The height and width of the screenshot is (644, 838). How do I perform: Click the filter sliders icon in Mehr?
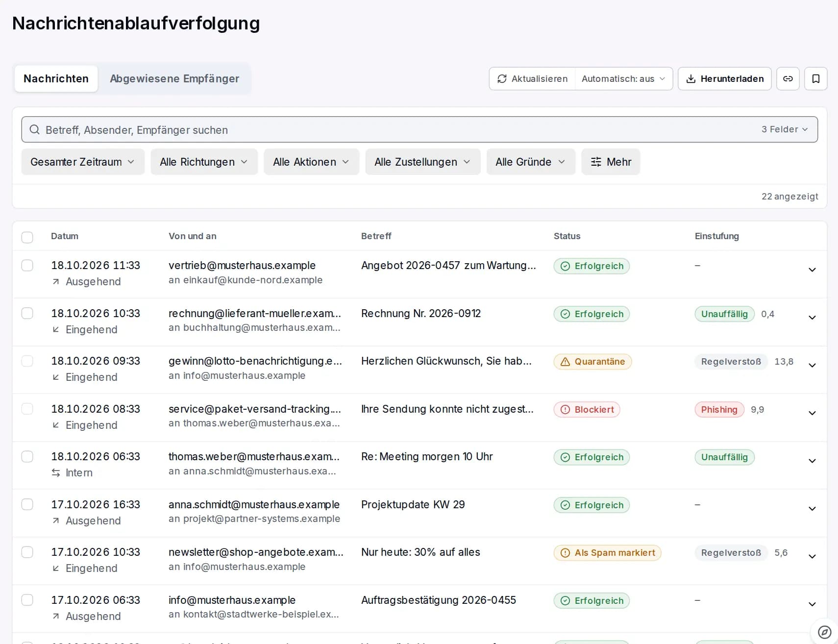596,162
